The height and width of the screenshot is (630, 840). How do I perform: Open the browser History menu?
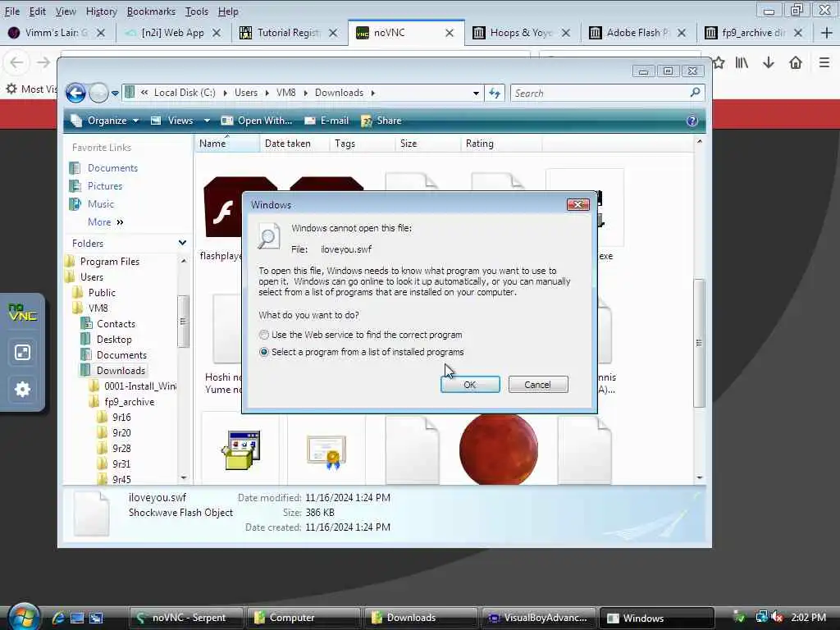(x=101, y=11)
